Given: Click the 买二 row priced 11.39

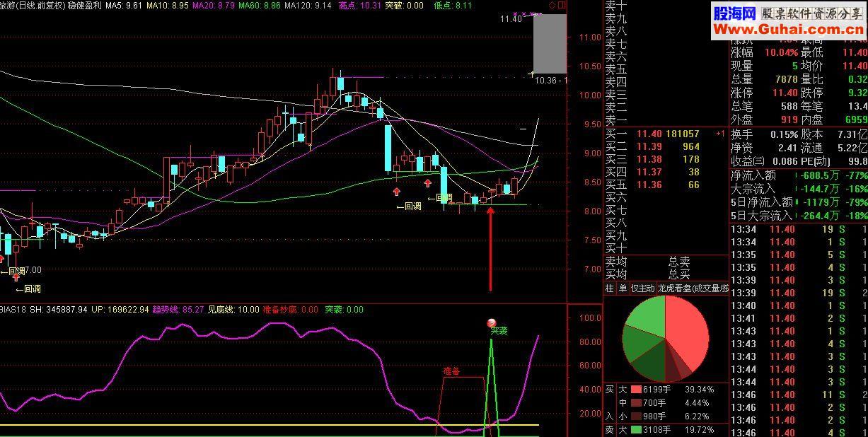Looking at the screenshot, I should click(x=666, y=146).
